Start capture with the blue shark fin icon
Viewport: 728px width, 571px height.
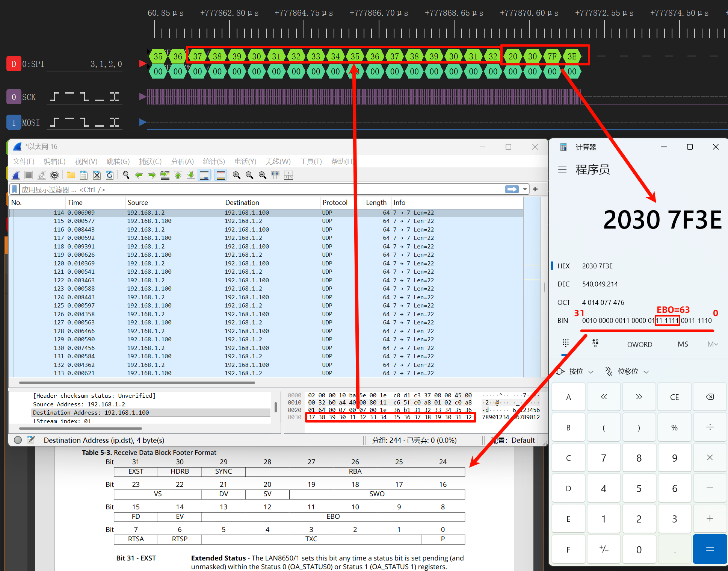16,175
